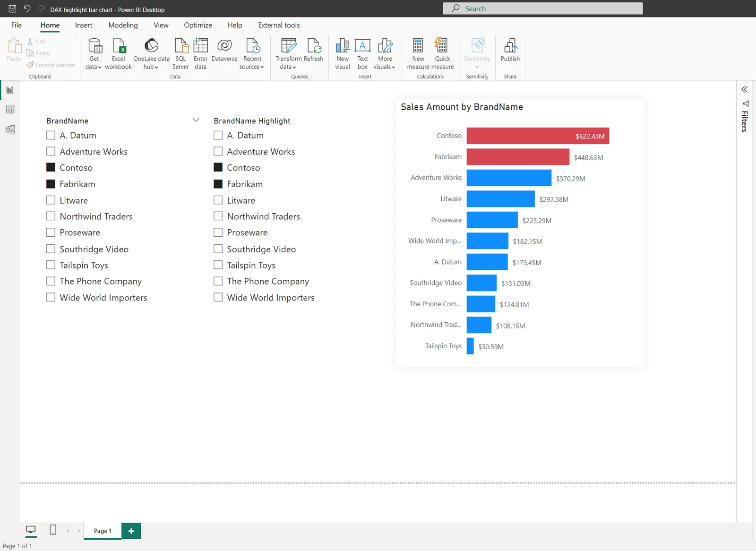Check Tailspin Toys in BrandName Highlight
The image size is (756, 551).
click(218, 265)
